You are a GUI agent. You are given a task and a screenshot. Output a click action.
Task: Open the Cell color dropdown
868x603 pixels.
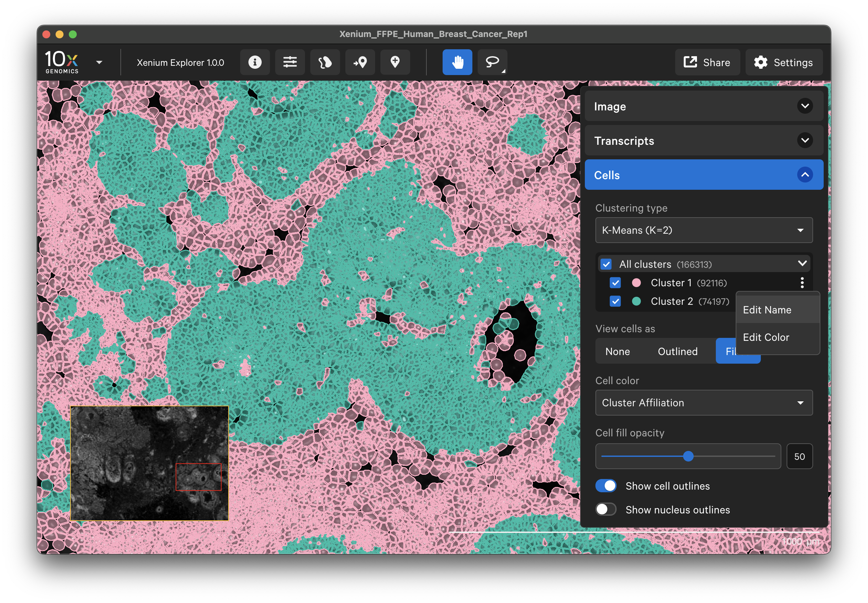click(704, 403)
